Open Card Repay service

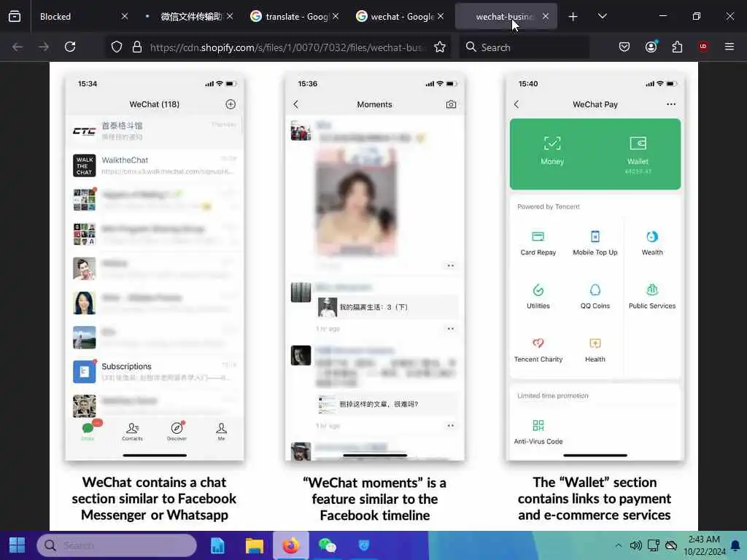[x=538, y=243]
